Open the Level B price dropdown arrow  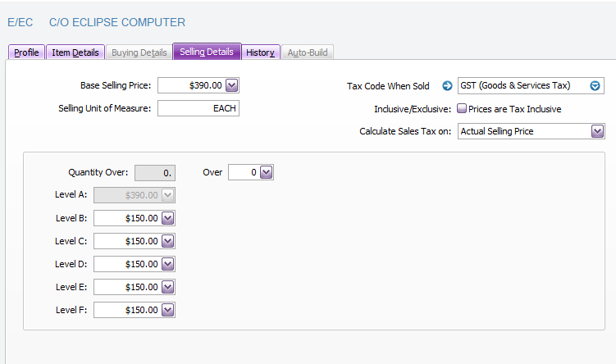[168, 218]
